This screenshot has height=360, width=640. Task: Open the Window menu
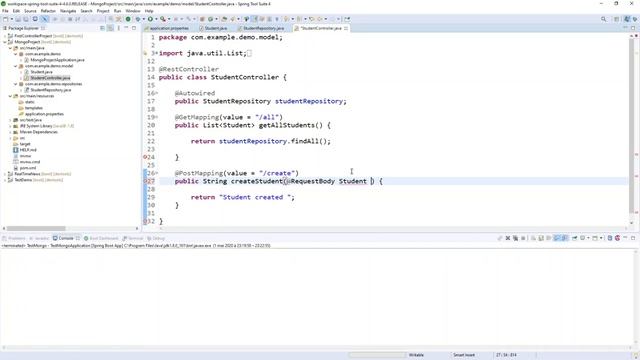(x=133, y=11)
